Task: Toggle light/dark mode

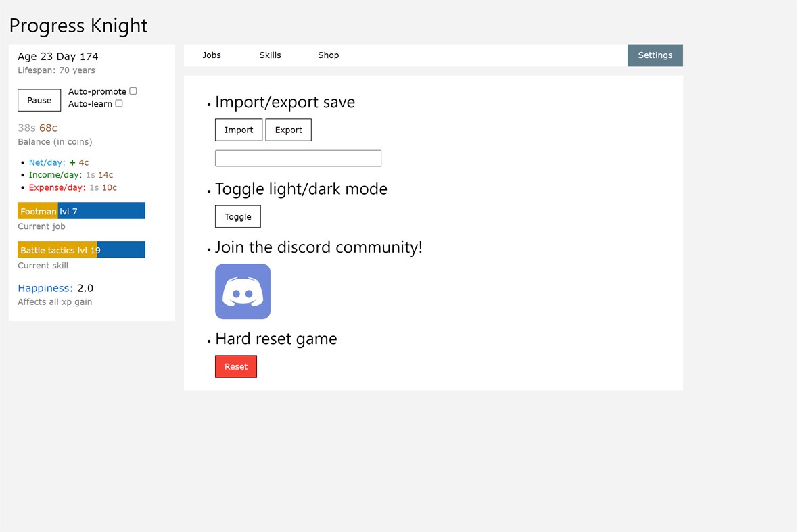Action: click(237, 216)
